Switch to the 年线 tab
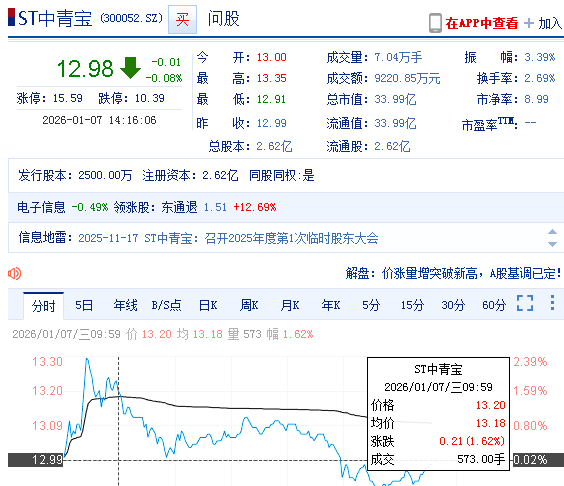Viewport: 564px width, 486px height. coord(125,305)
